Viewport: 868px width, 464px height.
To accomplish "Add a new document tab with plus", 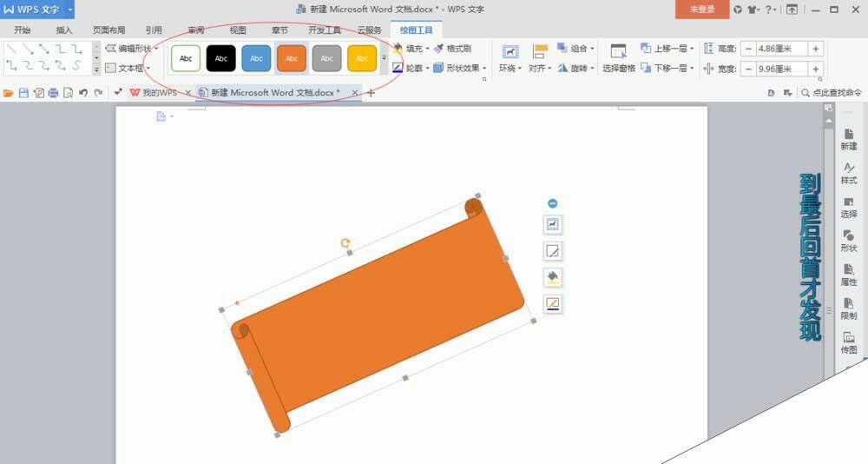I will tap(371, 93).
